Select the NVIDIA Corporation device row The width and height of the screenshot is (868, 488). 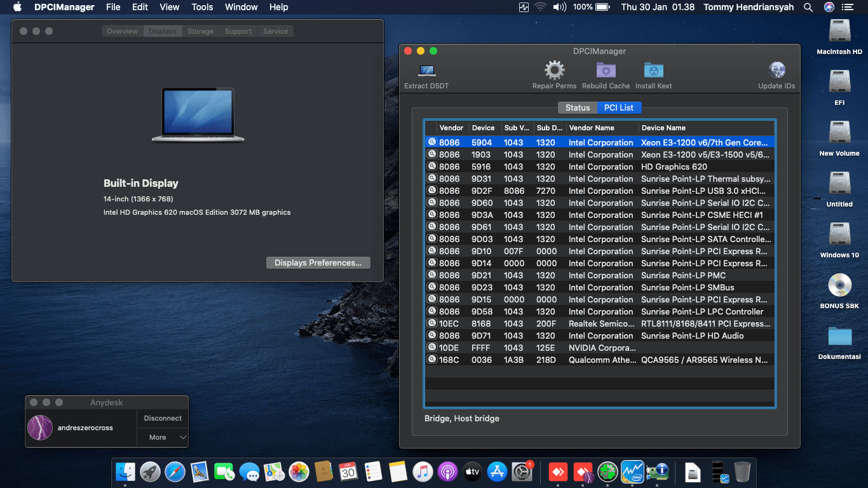(597, 348)
